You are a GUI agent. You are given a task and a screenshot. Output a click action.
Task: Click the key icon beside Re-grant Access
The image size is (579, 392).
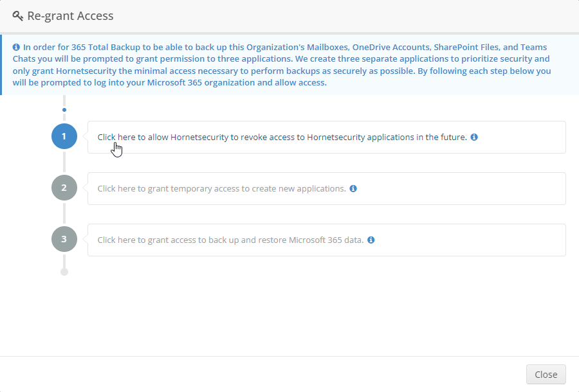pyautogui.click(x=18, y=16)
